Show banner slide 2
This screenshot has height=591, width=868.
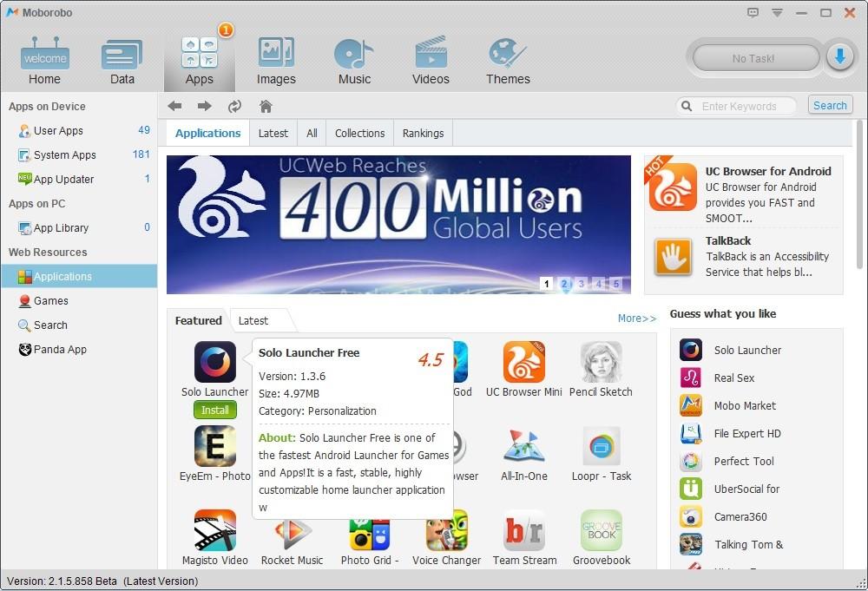(564, 283)
